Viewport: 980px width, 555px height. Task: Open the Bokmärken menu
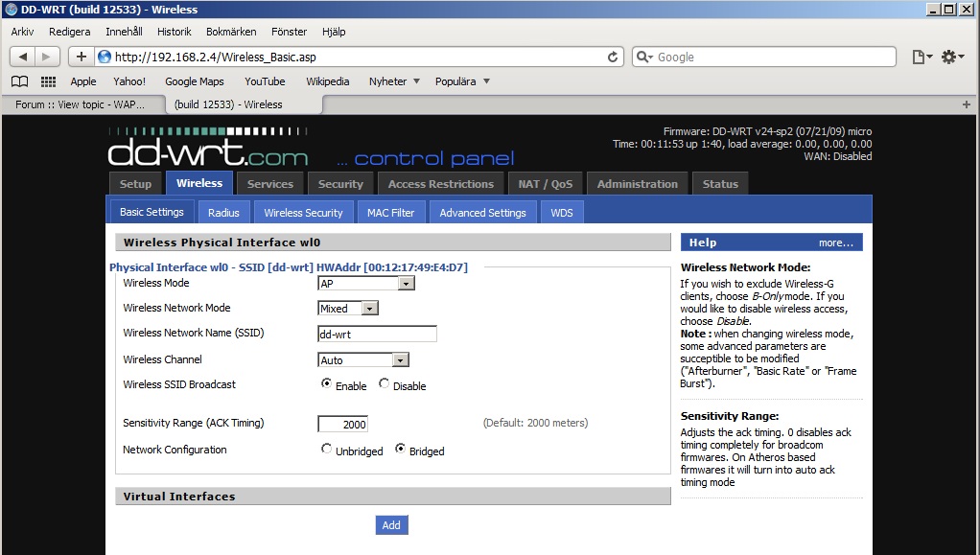pyautogui.click(x=231, y=32)
